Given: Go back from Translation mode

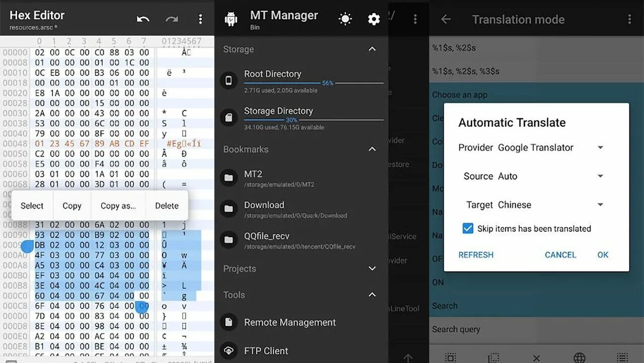Looking at the screenshot, I should point(446,19).
